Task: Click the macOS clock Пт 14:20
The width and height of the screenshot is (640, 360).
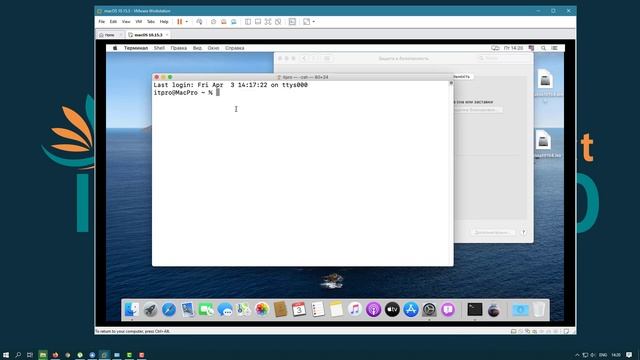Action: (x=513, y=48)
